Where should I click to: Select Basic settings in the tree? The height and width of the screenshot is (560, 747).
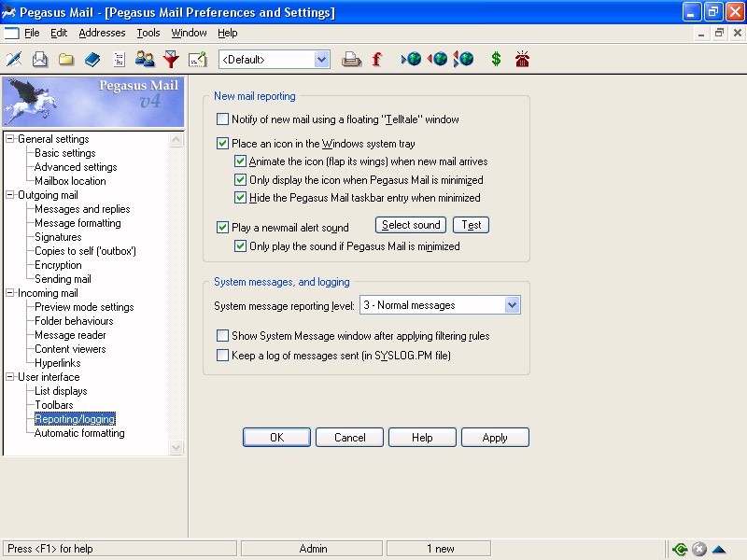(x=64, y=153)
